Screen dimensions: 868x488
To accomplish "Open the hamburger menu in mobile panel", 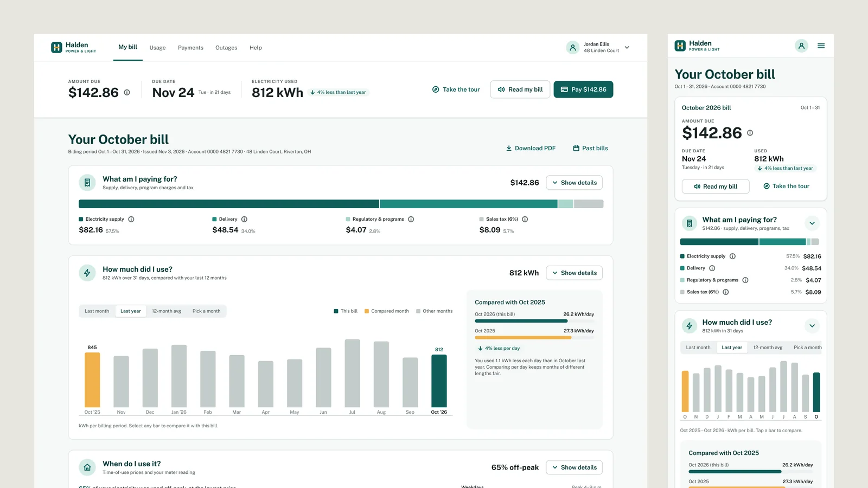I will (821, 46).
